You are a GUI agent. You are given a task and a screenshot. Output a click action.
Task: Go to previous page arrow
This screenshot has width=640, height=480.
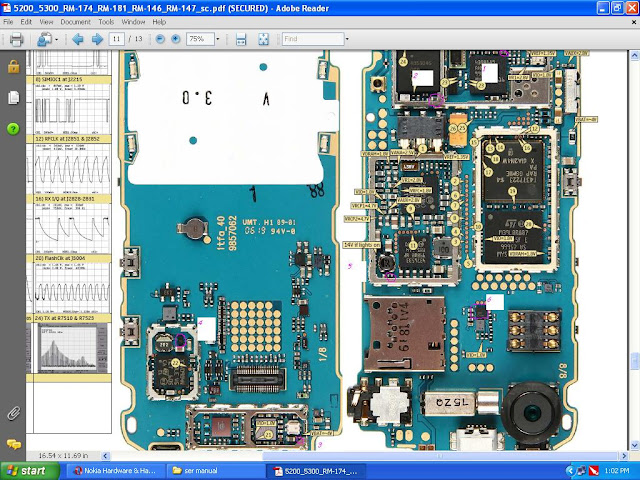tap(78, 39)
